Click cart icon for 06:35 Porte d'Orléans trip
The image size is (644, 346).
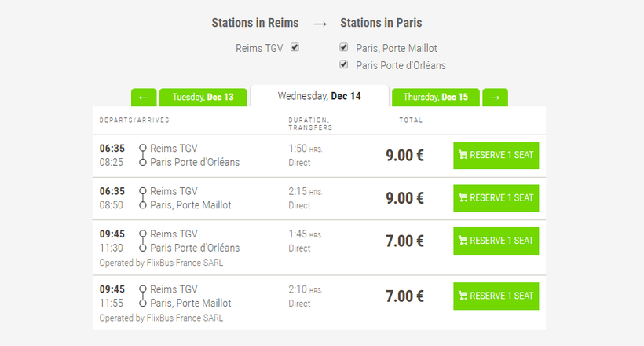(x=463, y=155)
